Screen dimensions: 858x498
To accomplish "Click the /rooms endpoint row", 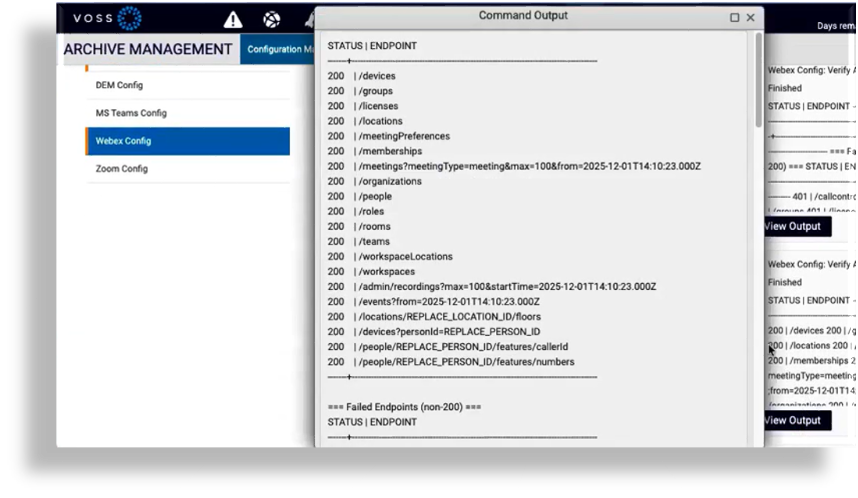I will [359, 227].
